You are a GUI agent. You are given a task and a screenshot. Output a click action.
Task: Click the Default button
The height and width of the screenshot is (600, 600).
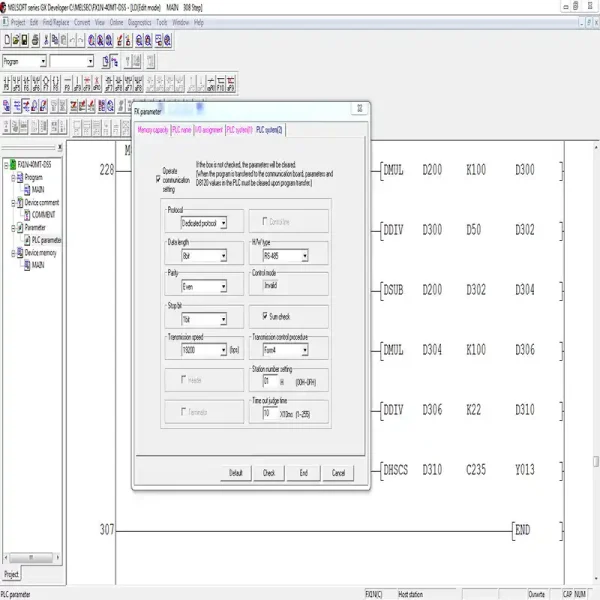pyautogui.click(x=235, y=472)
